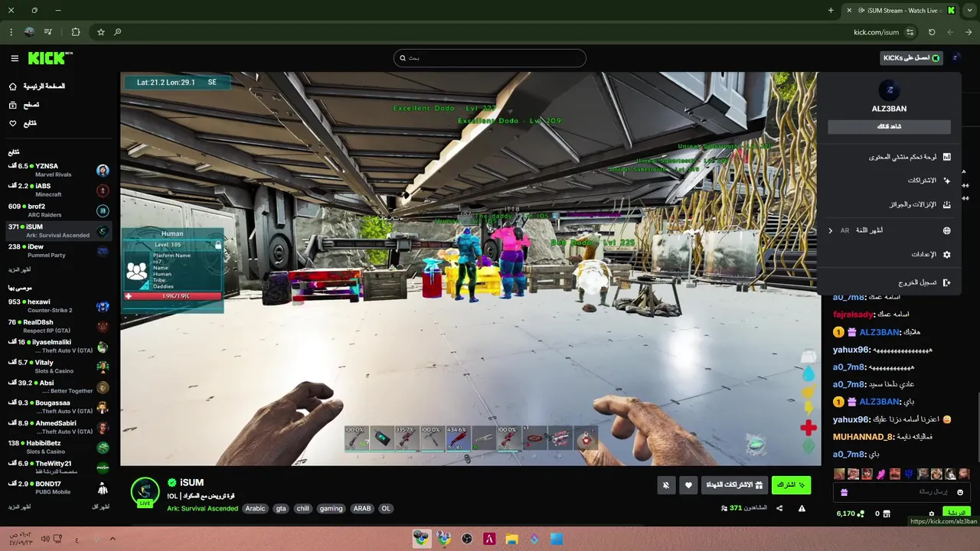980x551 pixels.
Task: Open OBS Studio from the taskbar
Action: pos(466,539)
